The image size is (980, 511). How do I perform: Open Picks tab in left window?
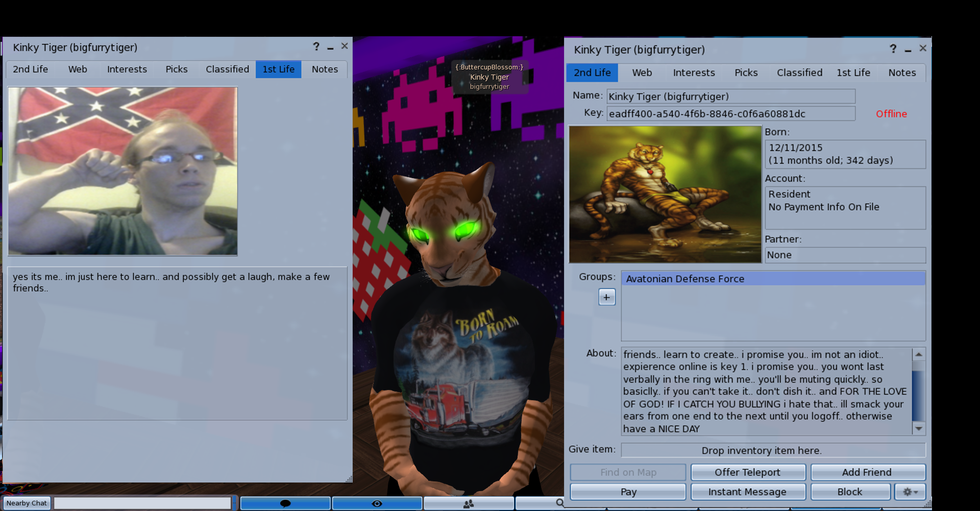(x=177, y=69)
